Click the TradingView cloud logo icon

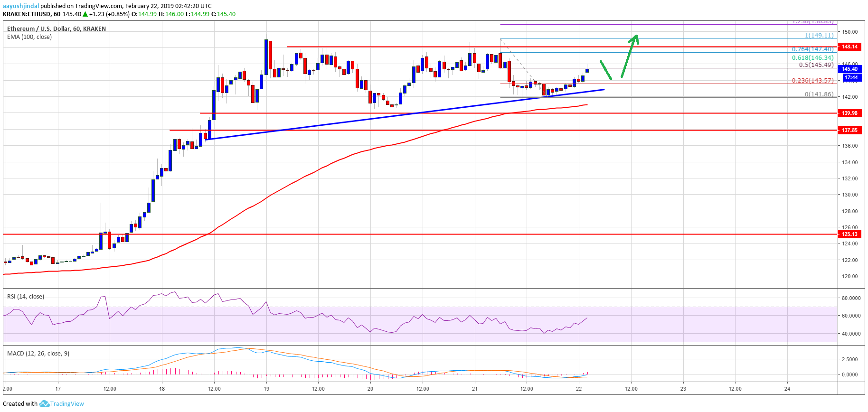[44, 403]
